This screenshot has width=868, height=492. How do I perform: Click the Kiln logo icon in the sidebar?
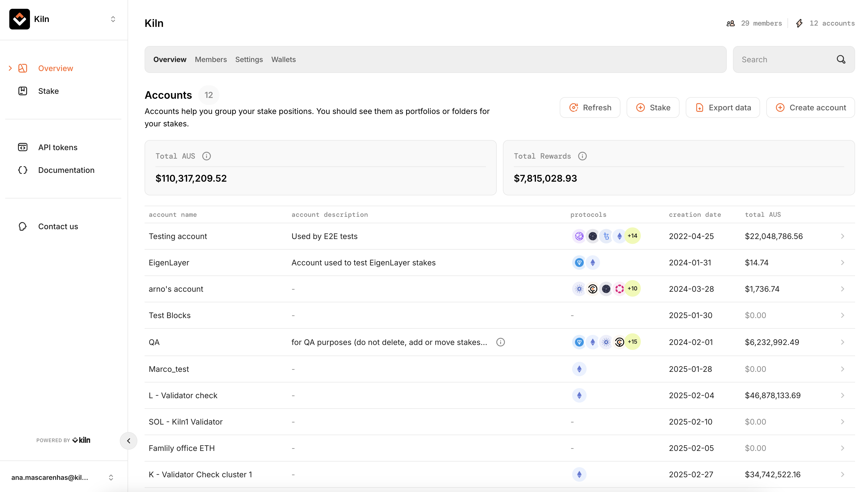coord(19,19)
